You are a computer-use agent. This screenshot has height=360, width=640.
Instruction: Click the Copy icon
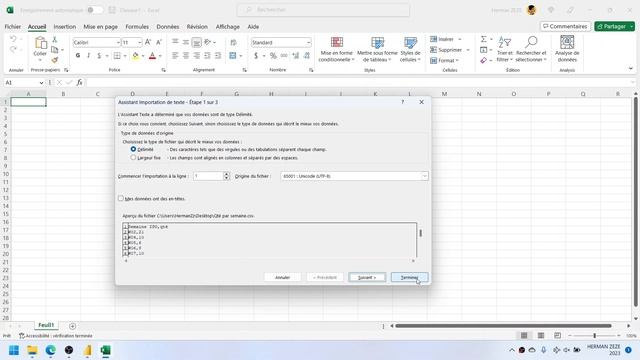point(55,49)
